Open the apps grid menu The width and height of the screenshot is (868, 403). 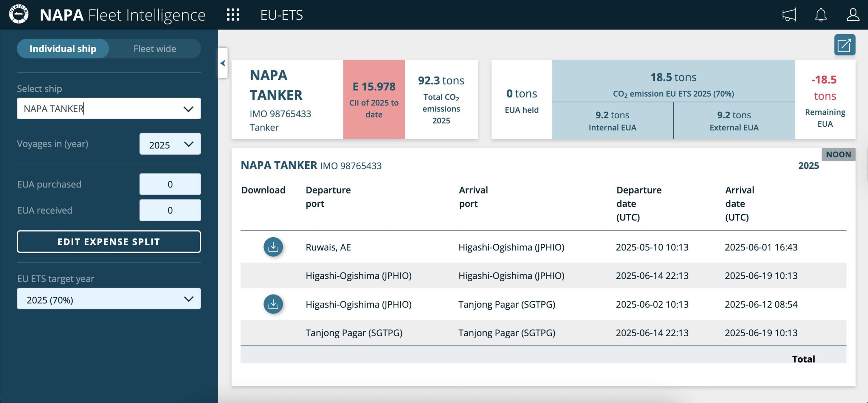pos(233,15)
